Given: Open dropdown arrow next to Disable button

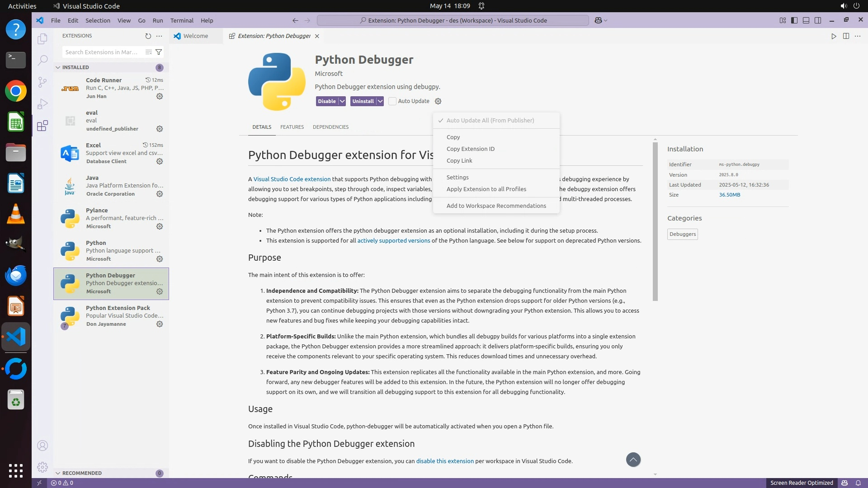Looking at the screenshot, I should [x=342, y=101].
